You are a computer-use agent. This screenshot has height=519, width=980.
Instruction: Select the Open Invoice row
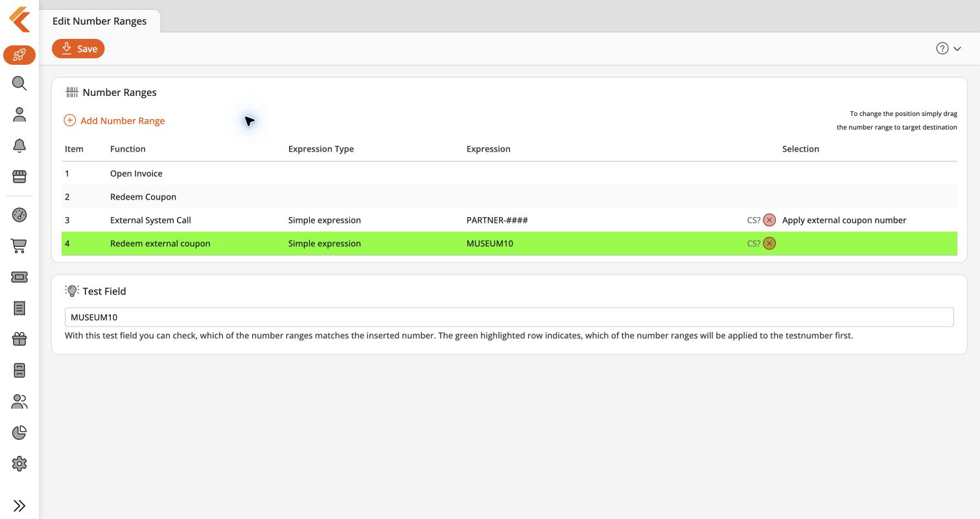coord(509,174)
